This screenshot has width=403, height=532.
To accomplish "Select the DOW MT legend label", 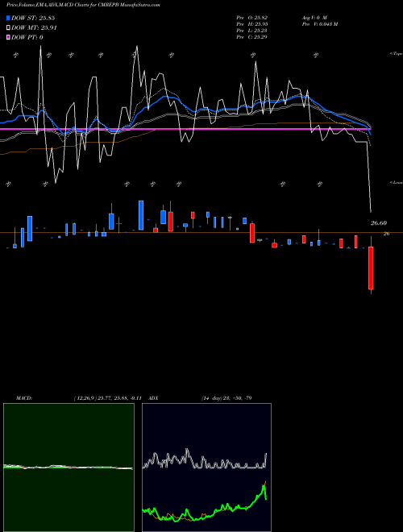I will pos(34,28).
